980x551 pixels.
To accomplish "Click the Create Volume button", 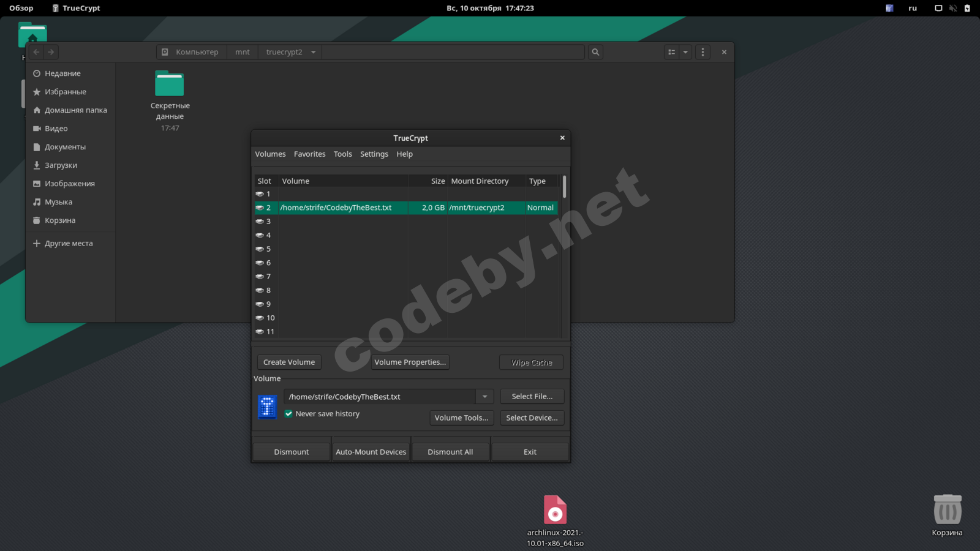I will 289,362.
